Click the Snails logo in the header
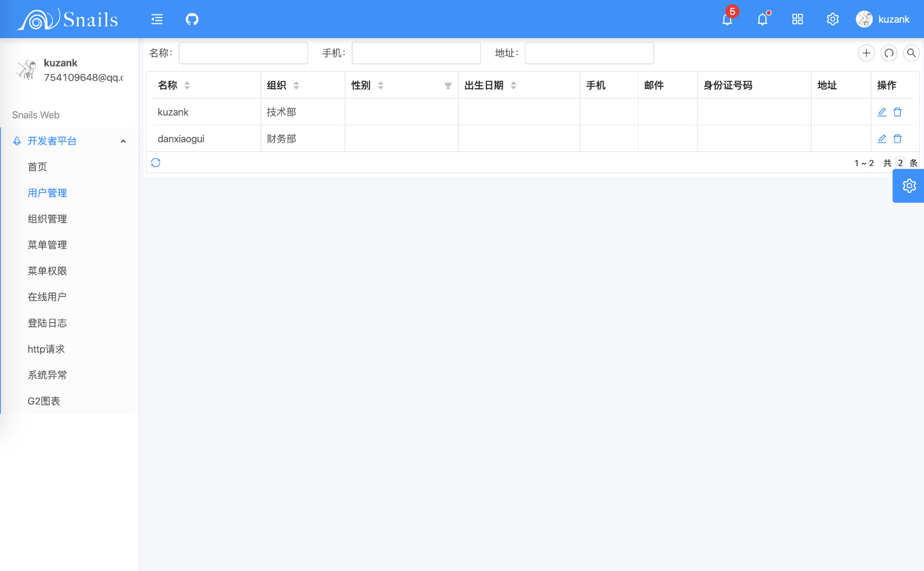This screenshot has height=571, width=924. coord(68,20)
